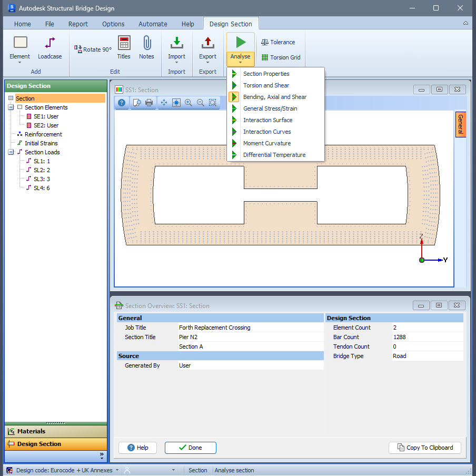Select the pan arrows tool
This screenshot has height=476, width=476.
pyautogui.click(x=164, y=103)
